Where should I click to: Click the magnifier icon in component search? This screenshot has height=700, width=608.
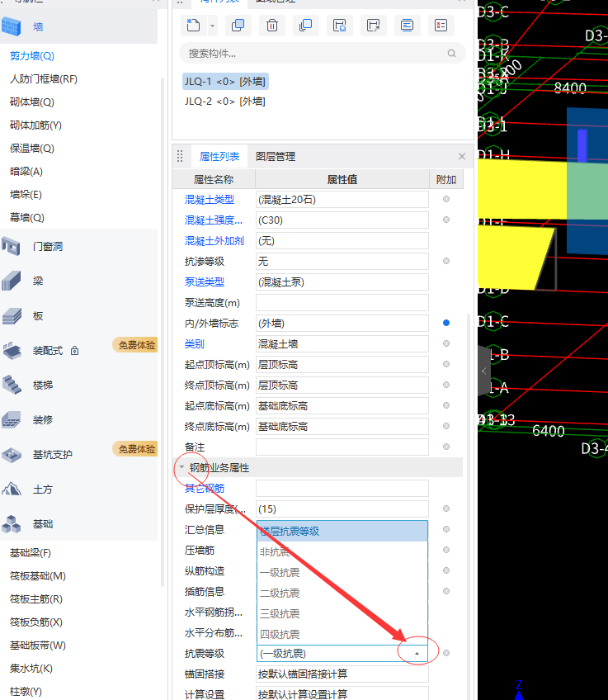451,53
